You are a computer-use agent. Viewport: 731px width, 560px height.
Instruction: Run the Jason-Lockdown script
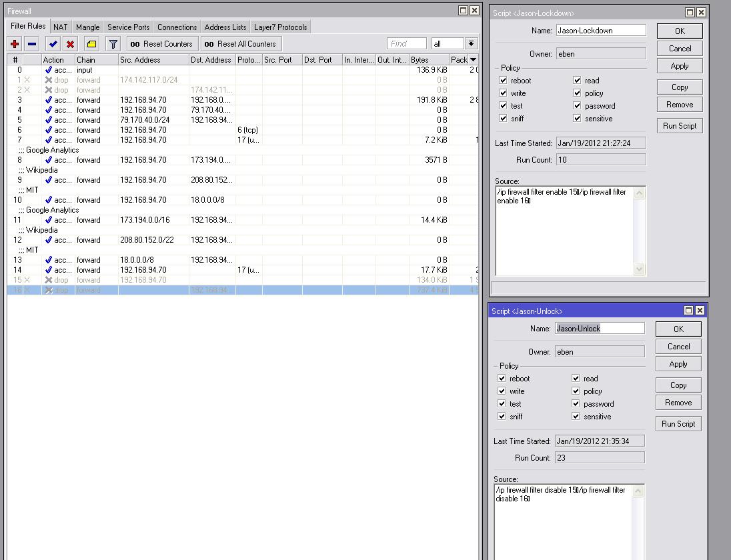(679, 125)
